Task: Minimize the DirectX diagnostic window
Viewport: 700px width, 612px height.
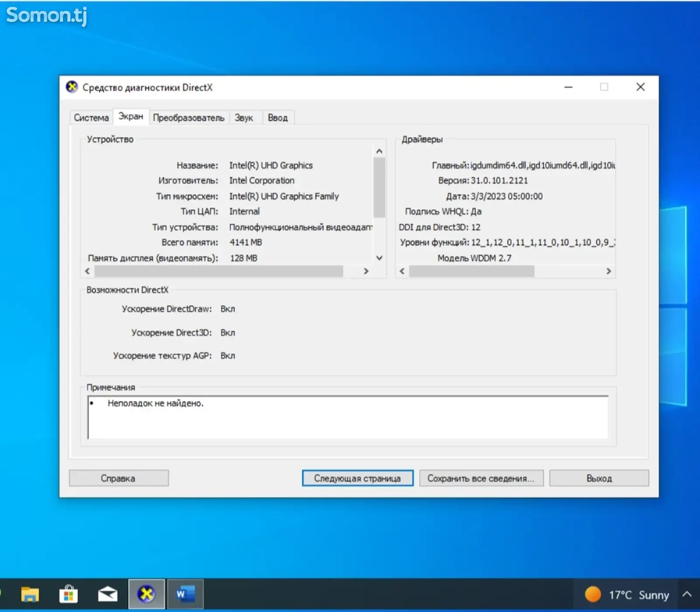Action: point(568,87)
